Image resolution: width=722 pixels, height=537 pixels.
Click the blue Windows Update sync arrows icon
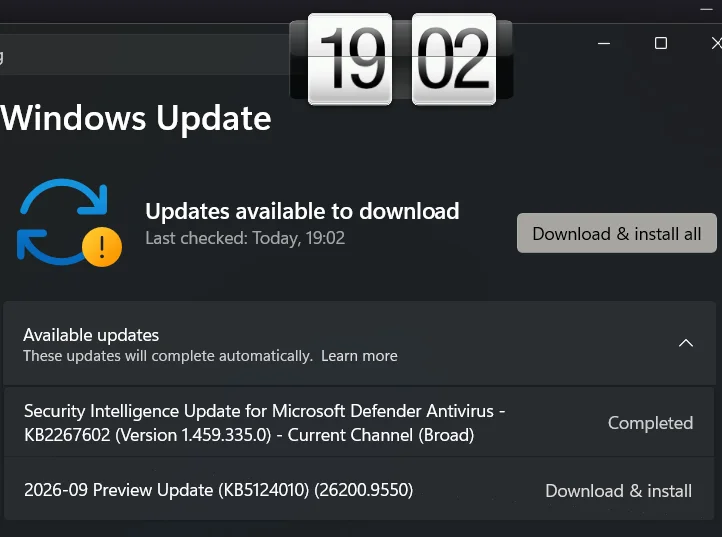pos(62,222)
